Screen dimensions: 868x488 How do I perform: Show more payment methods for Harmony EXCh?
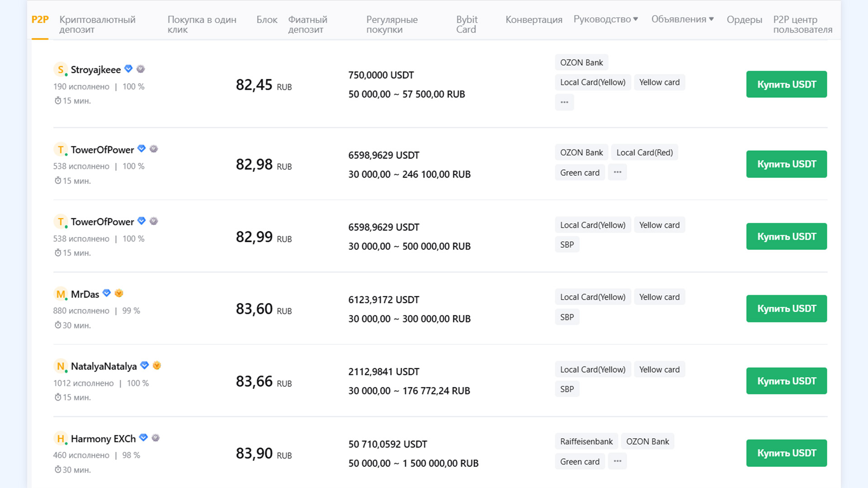click(x=617, y=461)
